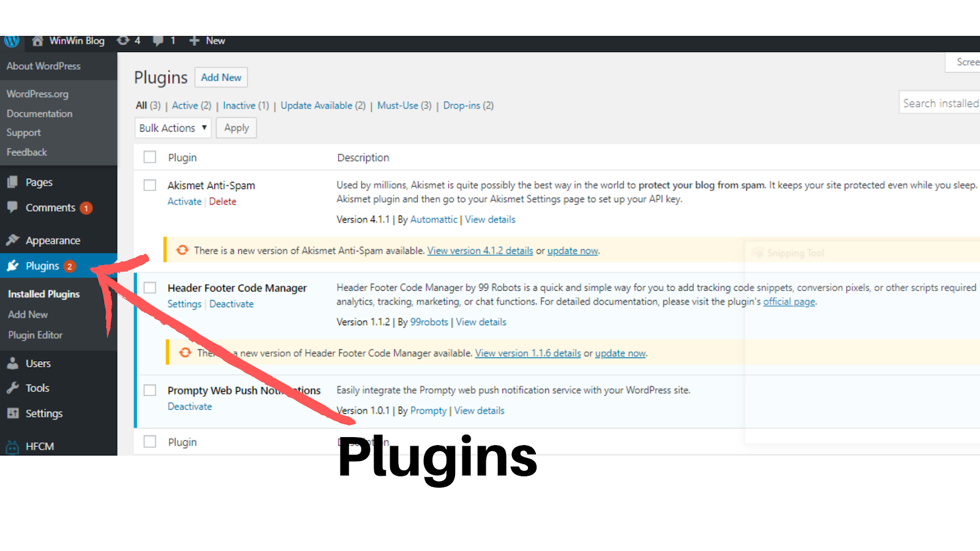Click the WinWin Blog site name
This screenshot has width=980, height=551.
pyautogui.click(x=77, y=41)
